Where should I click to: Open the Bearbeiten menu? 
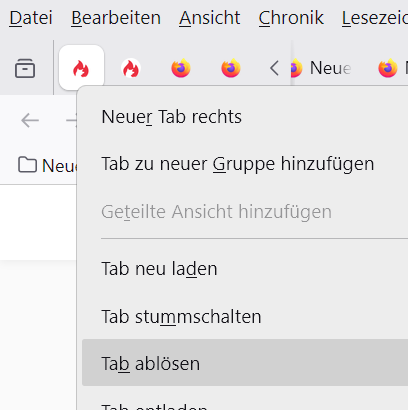pyautogui.click(x=116, y=18)
